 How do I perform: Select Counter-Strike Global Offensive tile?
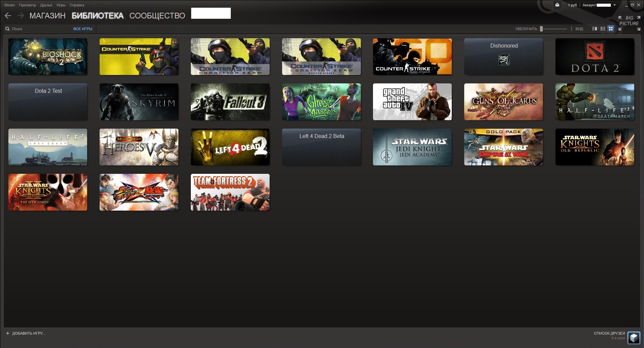tap(412, 56)
